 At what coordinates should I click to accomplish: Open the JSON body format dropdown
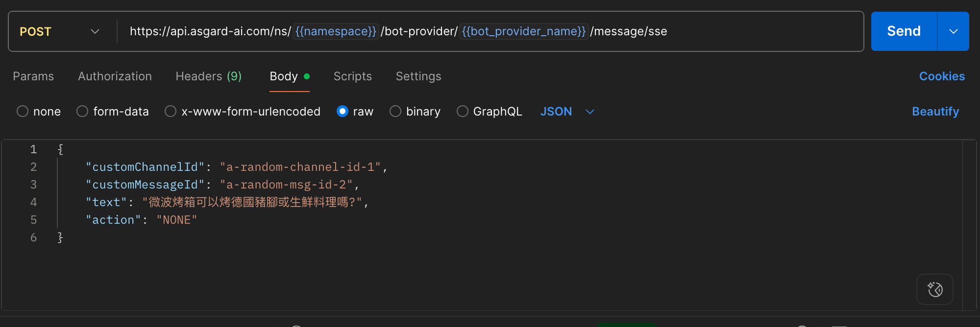[x=567, y=112]
